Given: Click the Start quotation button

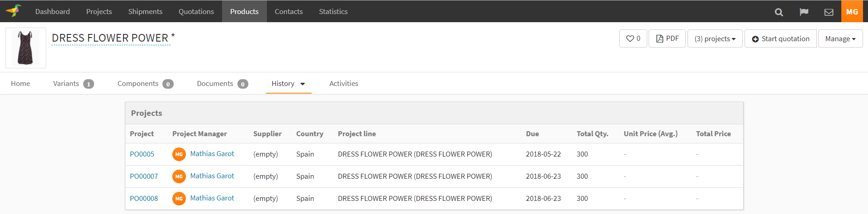Looking at the screenshot, I should tap(780, 39).
